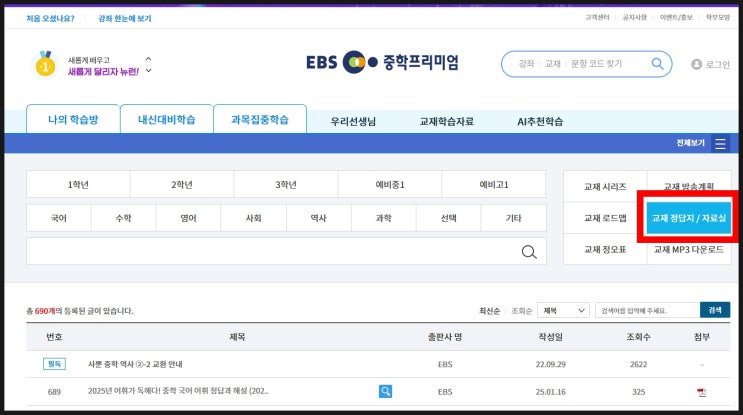743x415 pixels.
Task: Open 교재 정답지 / 자료실
Action: click(x=689, y=218)
